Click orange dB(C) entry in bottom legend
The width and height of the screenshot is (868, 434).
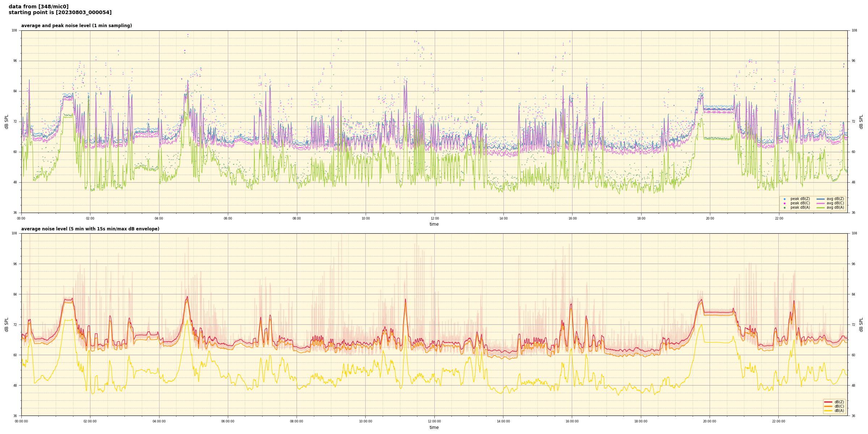(828, 406)
